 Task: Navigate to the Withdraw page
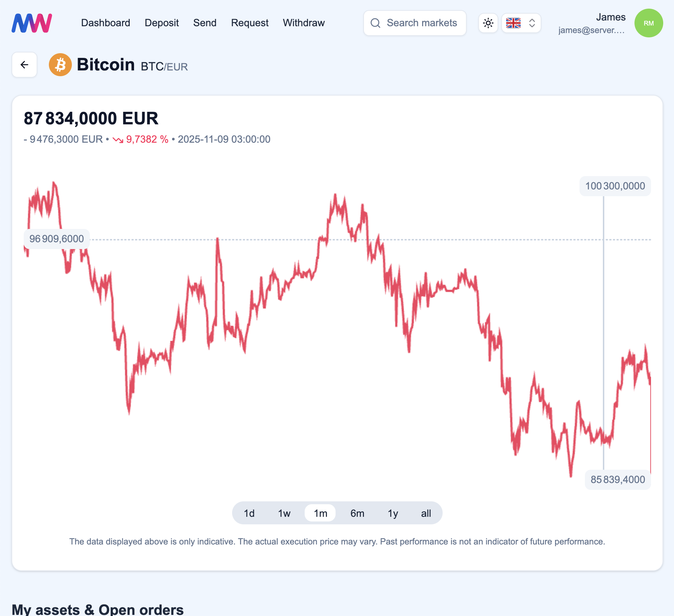pos(304,23)
